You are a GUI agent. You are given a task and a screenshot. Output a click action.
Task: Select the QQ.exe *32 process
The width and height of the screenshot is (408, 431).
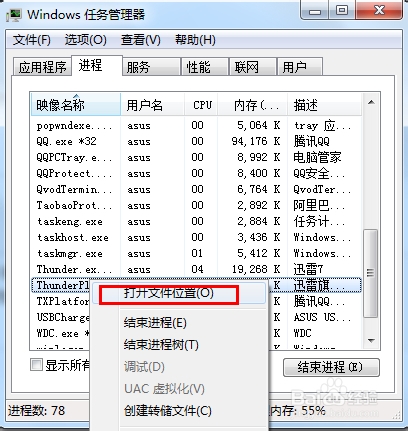[x=196, y=141]
